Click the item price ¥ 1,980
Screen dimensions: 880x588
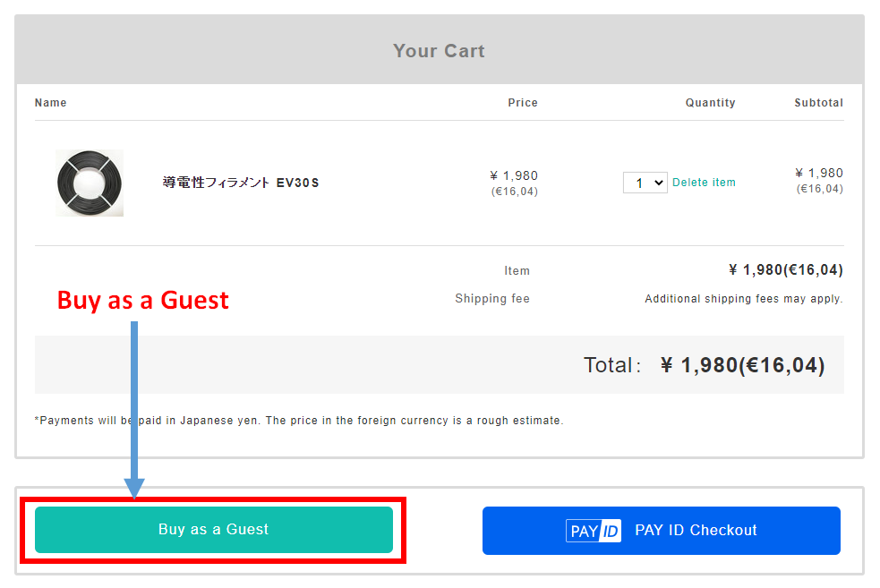514,175
